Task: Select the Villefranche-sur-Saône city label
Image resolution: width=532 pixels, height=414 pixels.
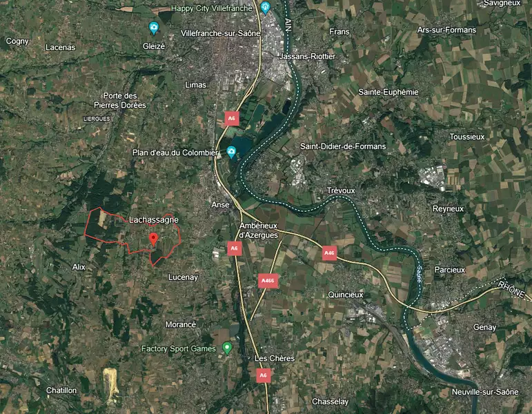Action: (x=221, y=33)
